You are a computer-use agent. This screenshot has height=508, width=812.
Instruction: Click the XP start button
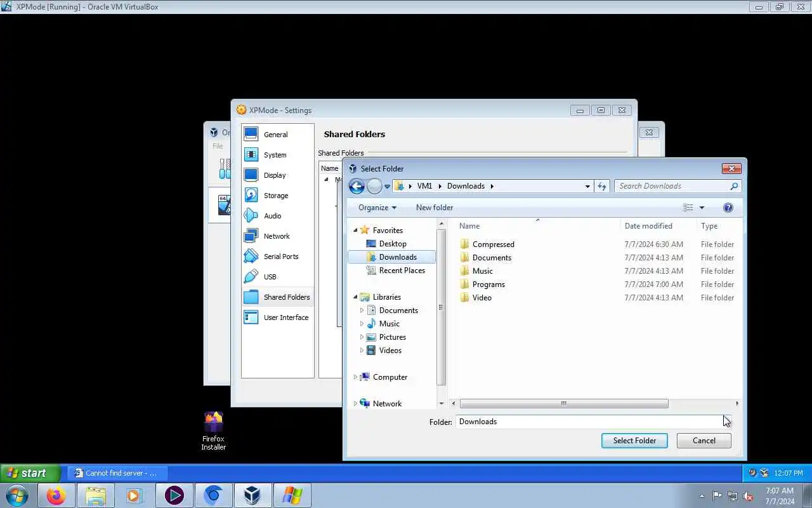point(30,473)
